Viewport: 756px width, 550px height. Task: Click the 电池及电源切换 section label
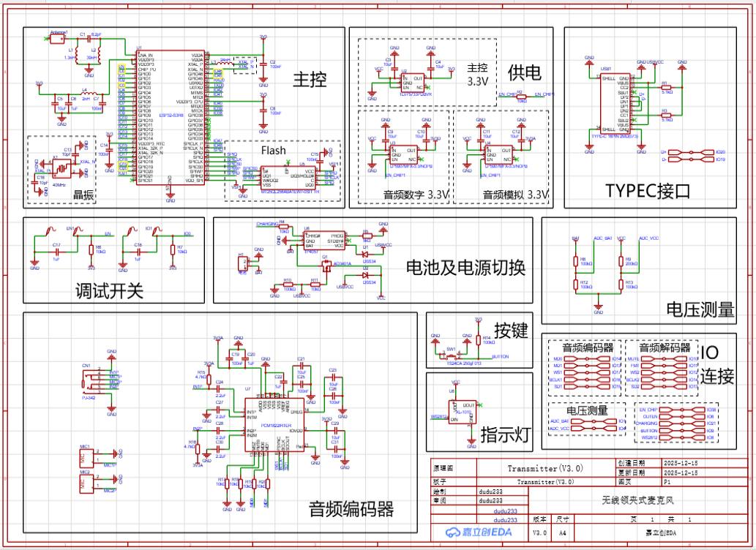click(465, 267)
